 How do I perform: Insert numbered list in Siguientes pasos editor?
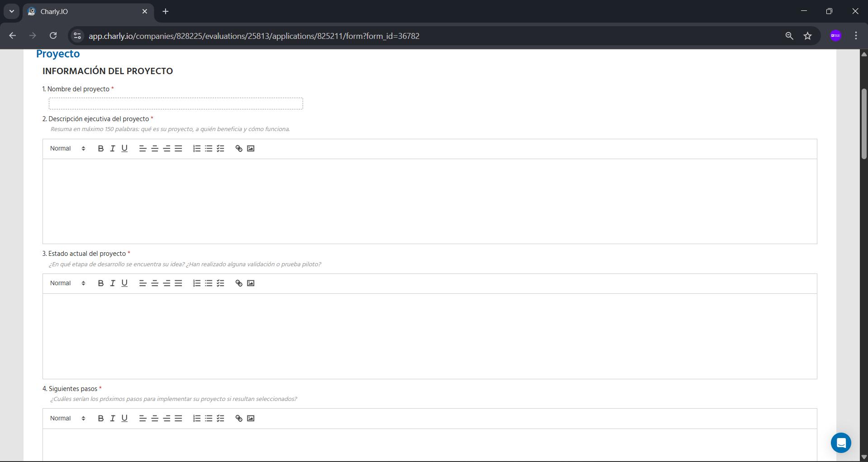(x=197, y=418)
